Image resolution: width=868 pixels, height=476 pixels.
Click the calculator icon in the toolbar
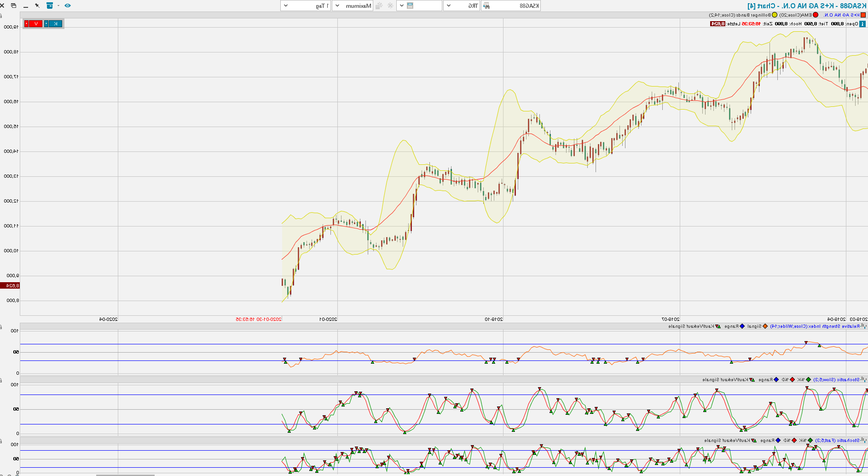[410, 6]
